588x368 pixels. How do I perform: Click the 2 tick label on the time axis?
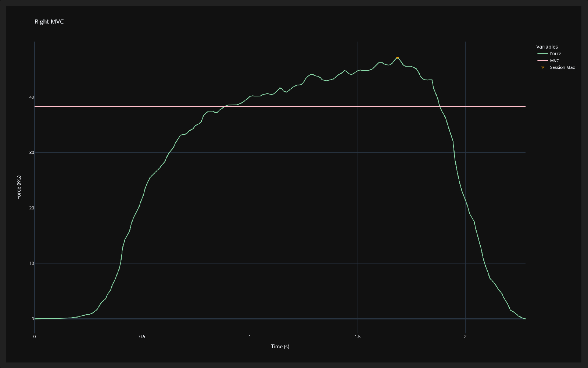coord(465,337)
